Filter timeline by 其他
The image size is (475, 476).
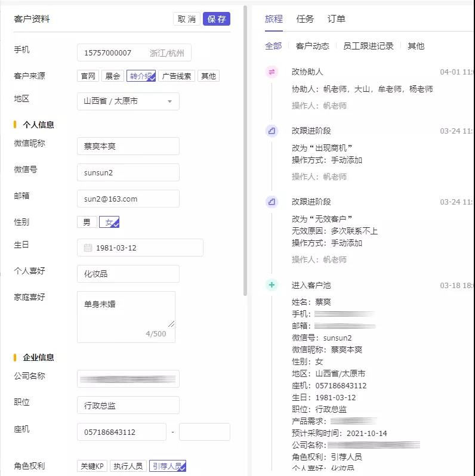pyautogui.click(x=416, y=46)
